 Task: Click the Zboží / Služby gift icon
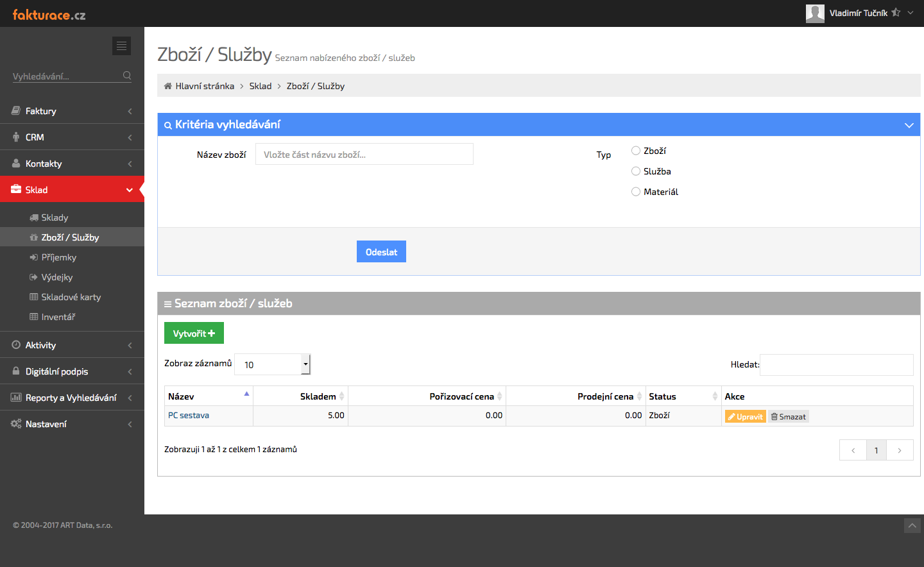[34, 237]
